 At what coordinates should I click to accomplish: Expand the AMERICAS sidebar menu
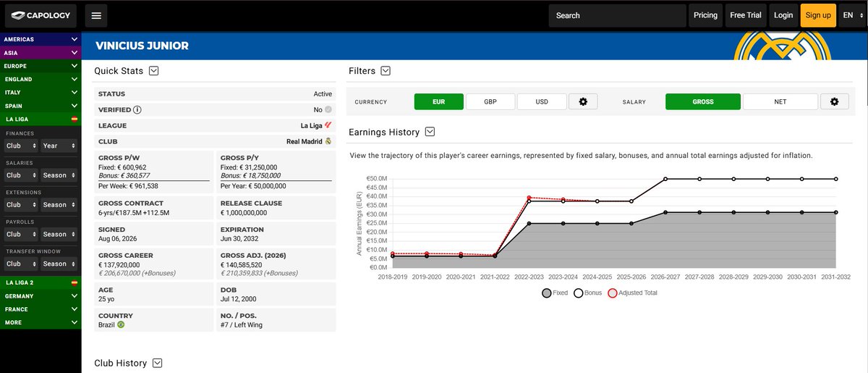pos(41,39)
